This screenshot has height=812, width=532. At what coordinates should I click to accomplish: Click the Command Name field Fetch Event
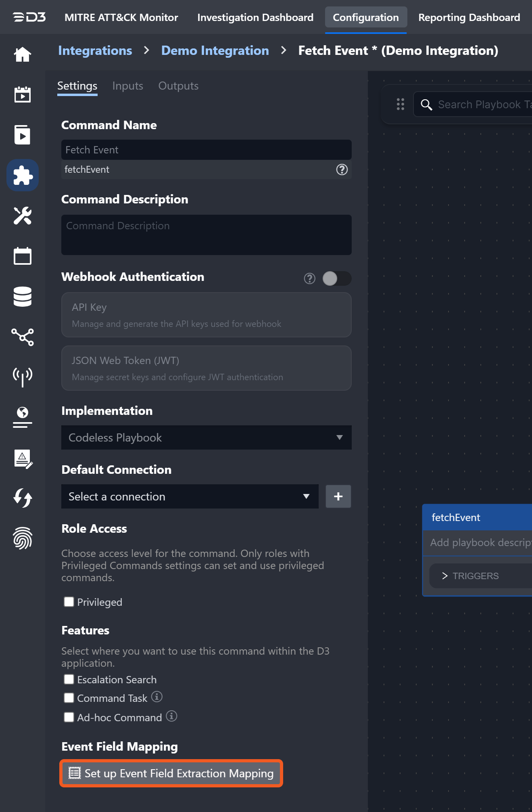207,150
